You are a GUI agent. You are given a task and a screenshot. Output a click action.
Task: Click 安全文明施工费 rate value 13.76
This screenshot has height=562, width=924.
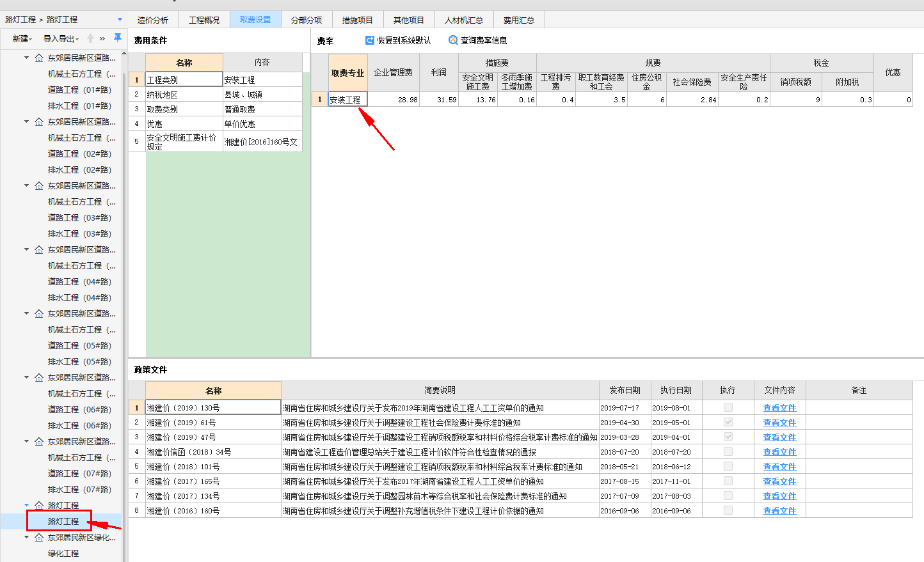click(x=478, y=100)
